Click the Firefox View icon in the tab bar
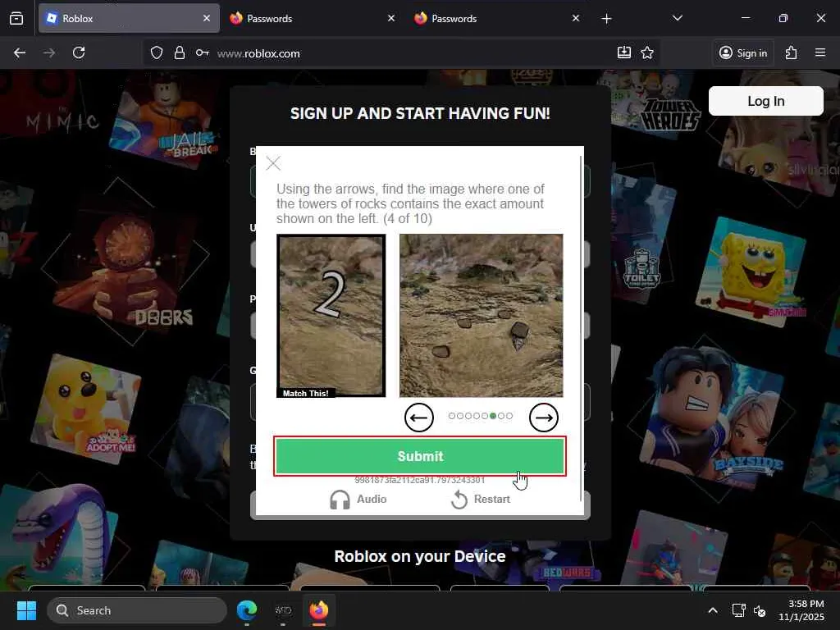Image resolution: width=840 pixels, height=630 pixels. 16,18
